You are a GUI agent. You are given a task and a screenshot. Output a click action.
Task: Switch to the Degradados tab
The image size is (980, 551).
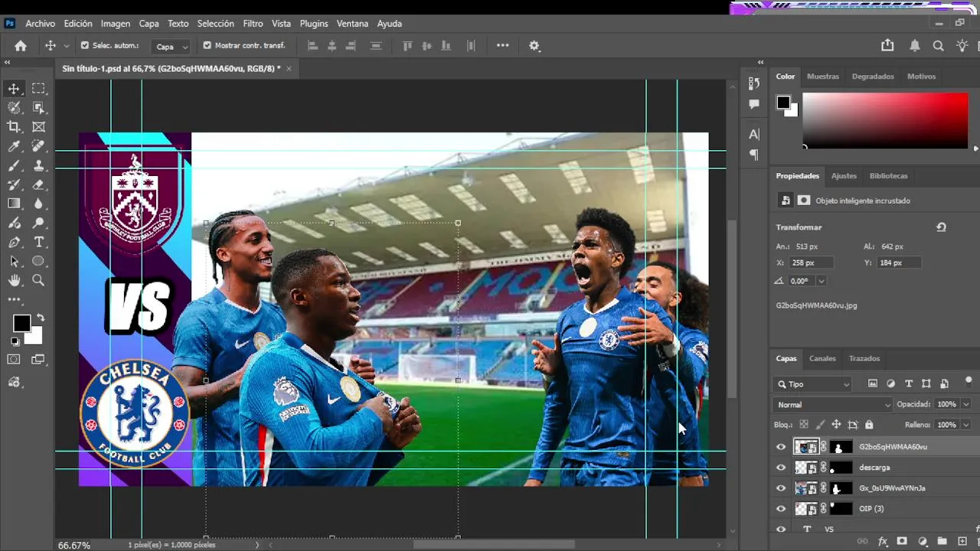point(873,77)
